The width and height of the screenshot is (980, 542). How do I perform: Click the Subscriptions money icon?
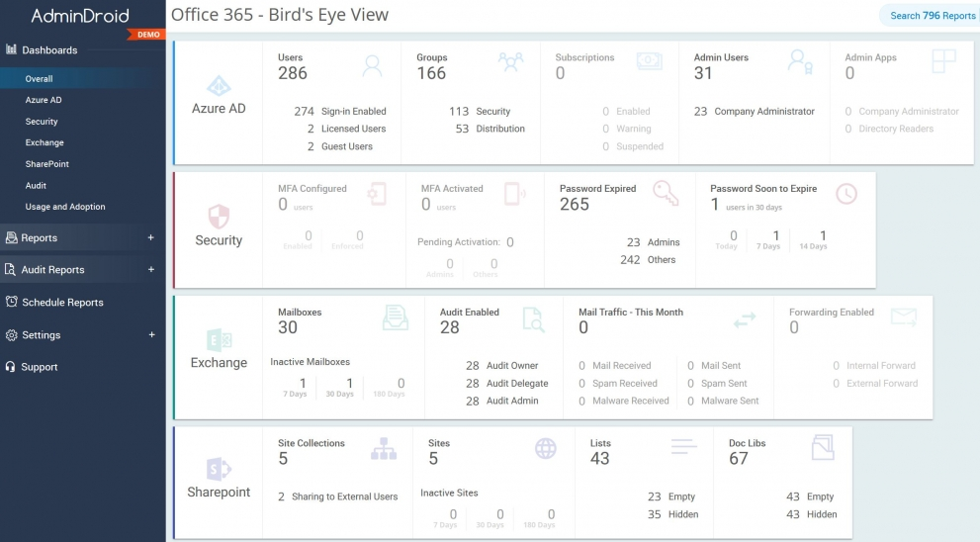(x=650, y=60)
